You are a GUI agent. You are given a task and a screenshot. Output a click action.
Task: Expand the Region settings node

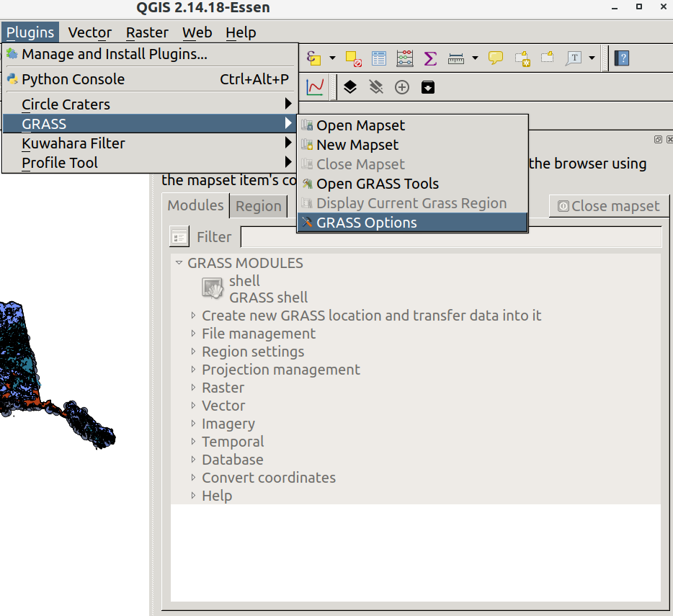(x=194, y=352)
